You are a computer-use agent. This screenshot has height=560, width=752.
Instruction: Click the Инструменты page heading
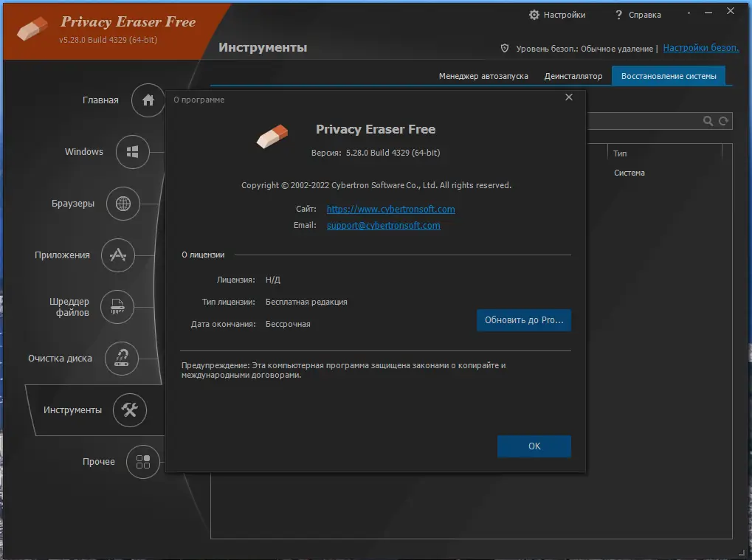263,47
